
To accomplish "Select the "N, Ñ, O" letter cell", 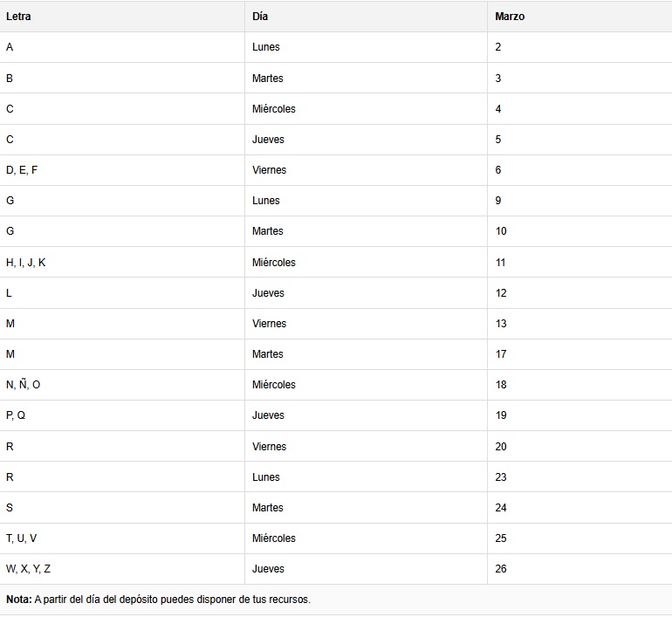I will (x=24, y=385).
